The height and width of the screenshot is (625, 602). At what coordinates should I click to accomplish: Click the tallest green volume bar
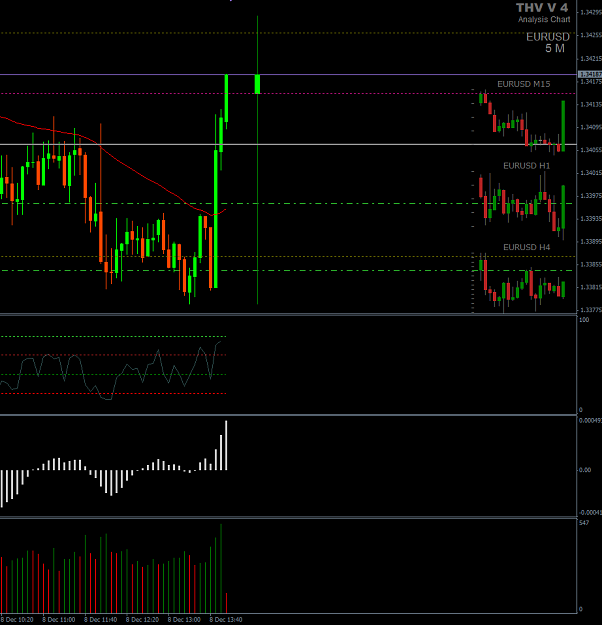click(221, 569)
